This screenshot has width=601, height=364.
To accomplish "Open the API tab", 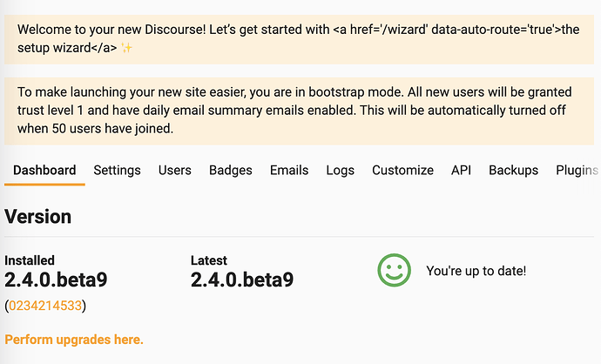I will 461,170.
